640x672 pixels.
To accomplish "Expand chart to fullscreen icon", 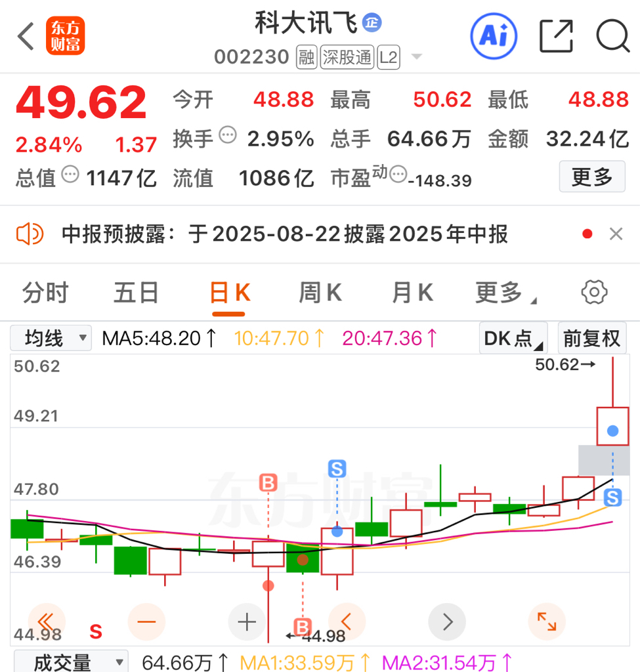I will [547, 622].
